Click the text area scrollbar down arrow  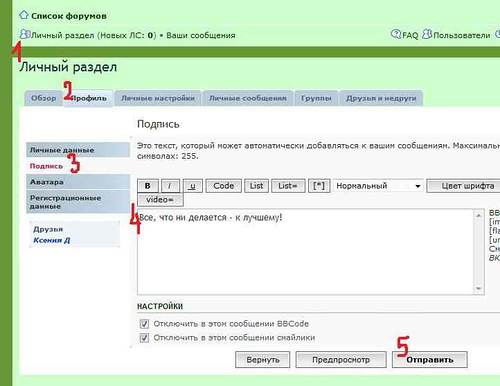(x=479, y=289)
